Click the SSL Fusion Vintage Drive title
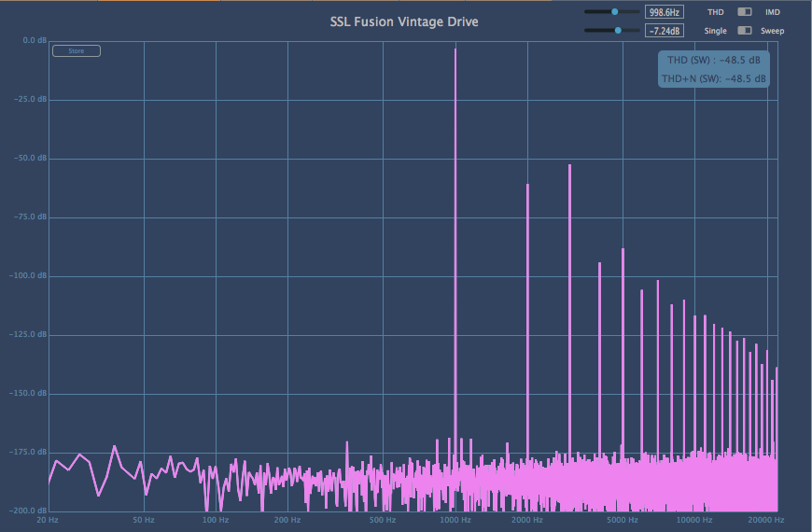812x532 pixels. [x=404, y=21]
